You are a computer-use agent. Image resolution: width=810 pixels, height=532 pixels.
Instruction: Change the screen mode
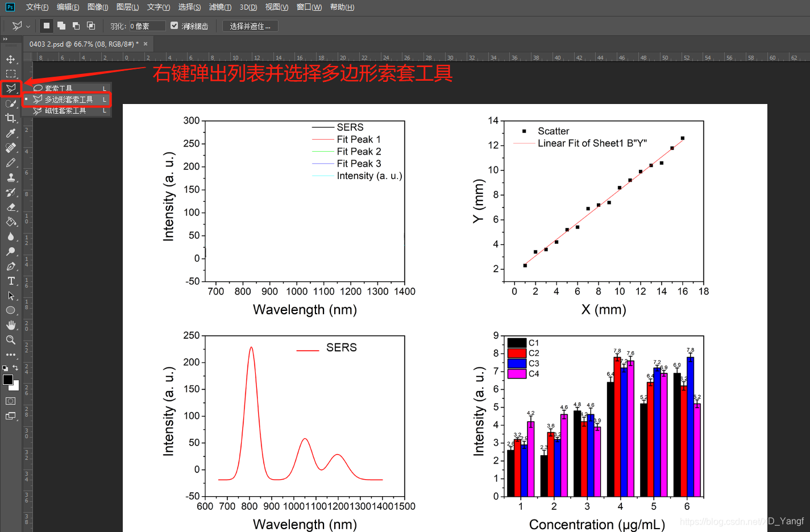[x=10, y=416]
